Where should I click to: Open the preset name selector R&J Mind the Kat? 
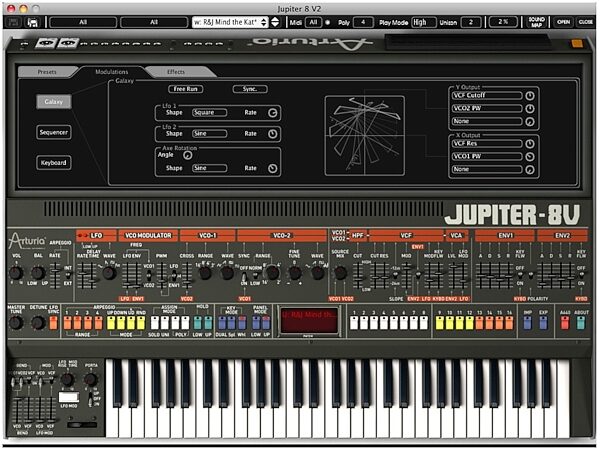(230, 22)
